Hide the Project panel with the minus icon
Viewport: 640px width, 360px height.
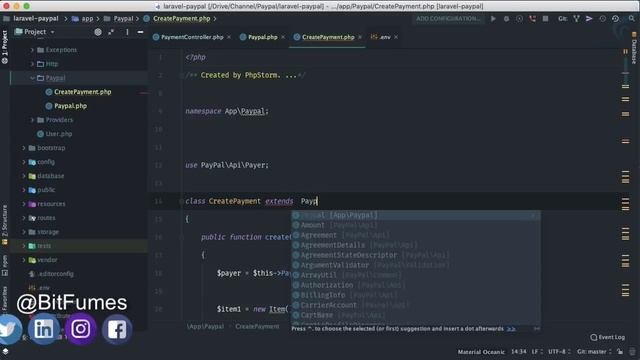click(x=140, y=32)
